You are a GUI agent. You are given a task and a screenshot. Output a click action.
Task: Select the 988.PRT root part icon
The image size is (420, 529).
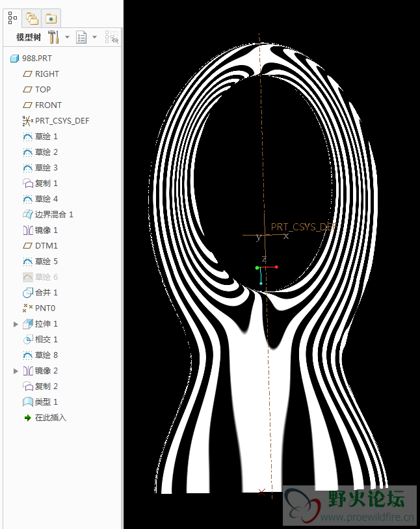14,59
